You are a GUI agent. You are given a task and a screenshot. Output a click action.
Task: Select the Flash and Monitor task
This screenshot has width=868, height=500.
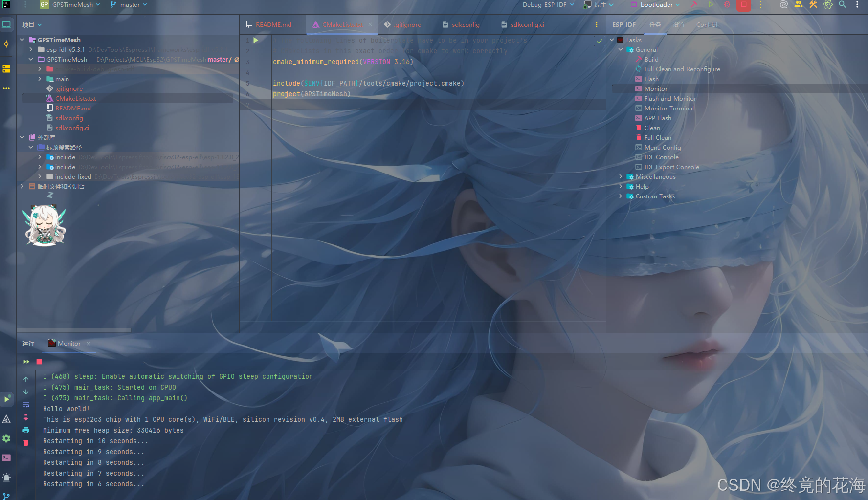coord(670,98)
